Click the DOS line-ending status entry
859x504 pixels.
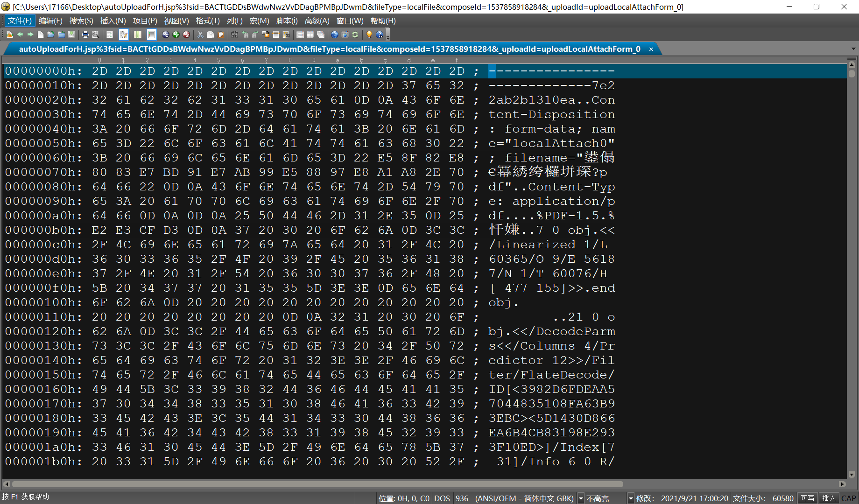pos(442,498)
